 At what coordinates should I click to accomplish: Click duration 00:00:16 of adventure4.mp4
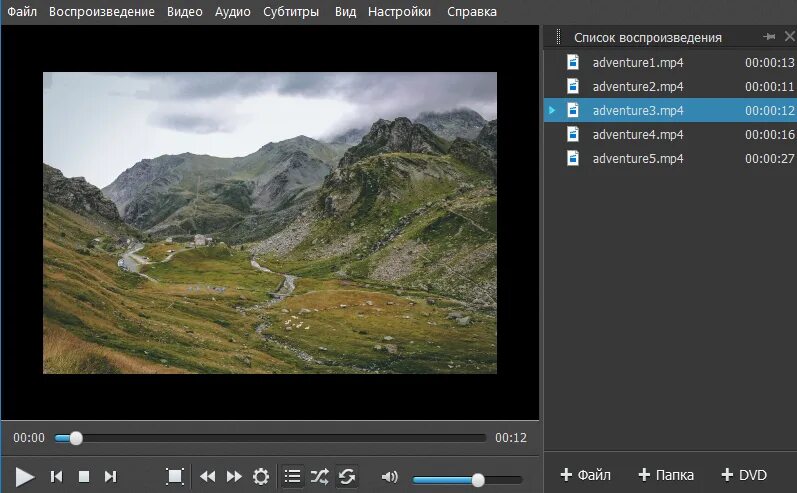(770, 134)
